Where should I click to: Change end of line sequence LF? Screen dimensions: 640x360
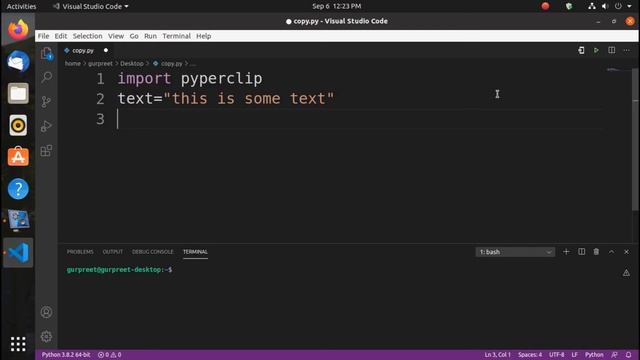(x=574, y=355)
